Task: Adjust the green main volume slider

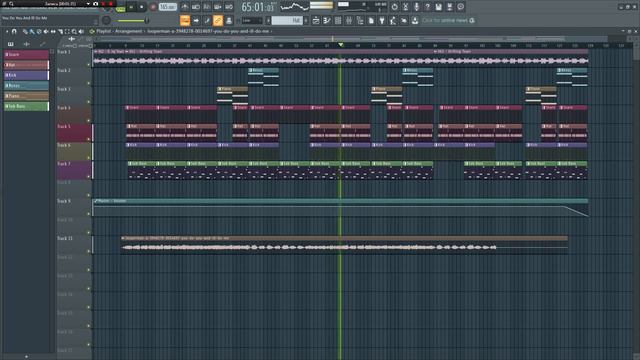Action: 132,20
